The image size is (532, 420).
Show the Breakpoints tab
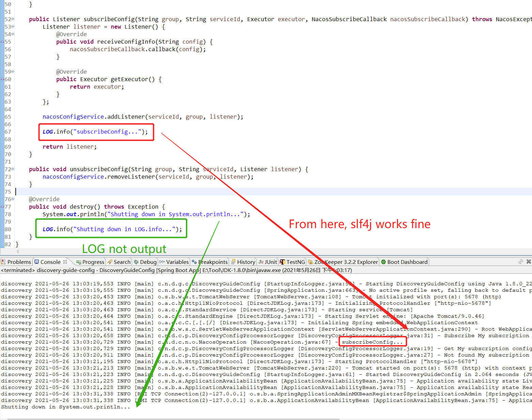[x=210, y=262]
